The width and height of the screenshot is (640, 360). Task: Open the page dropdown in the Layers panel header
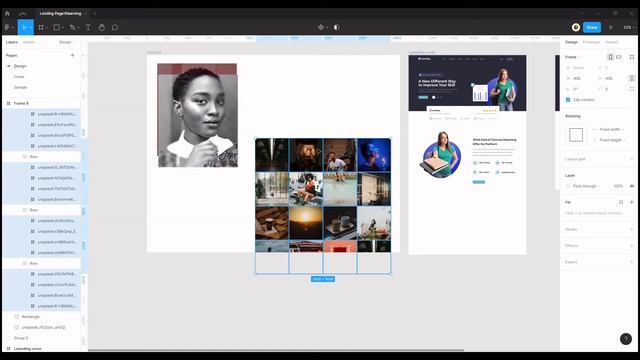coord(67,42)
